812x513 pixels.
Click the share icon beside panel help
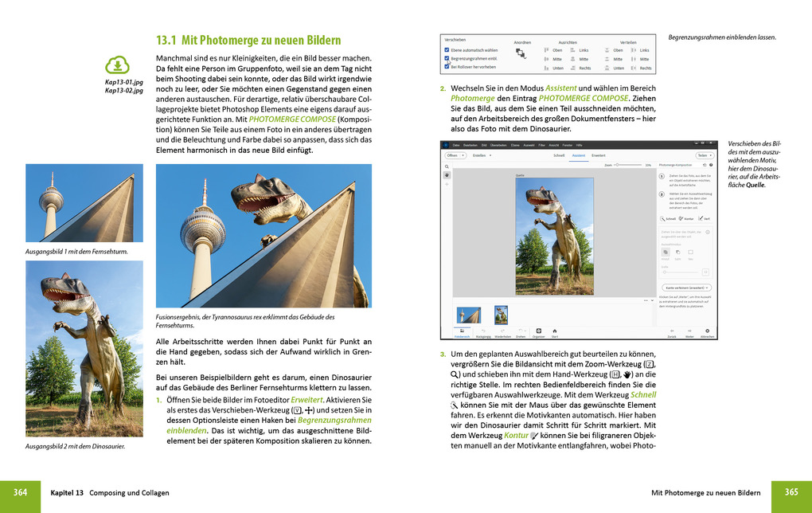[x=705, y=165]
